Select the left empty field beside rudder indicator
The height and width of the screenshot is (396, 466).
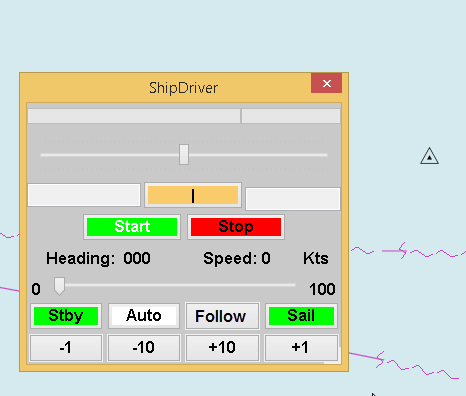(84, 195)
